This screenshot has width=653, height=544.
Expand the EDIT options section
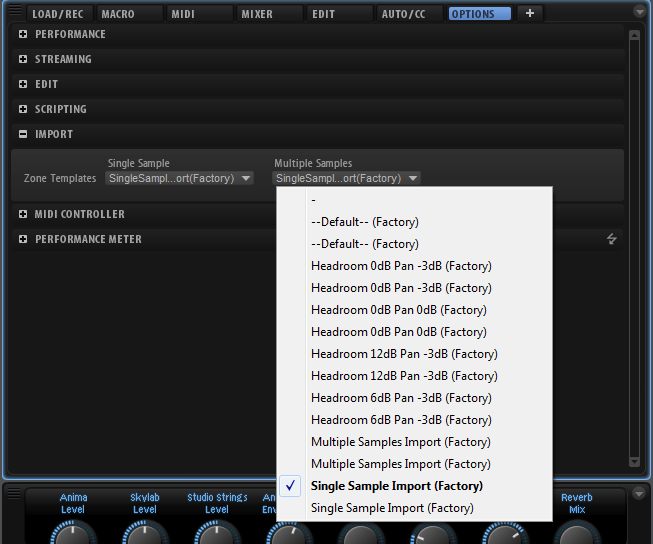23,84
